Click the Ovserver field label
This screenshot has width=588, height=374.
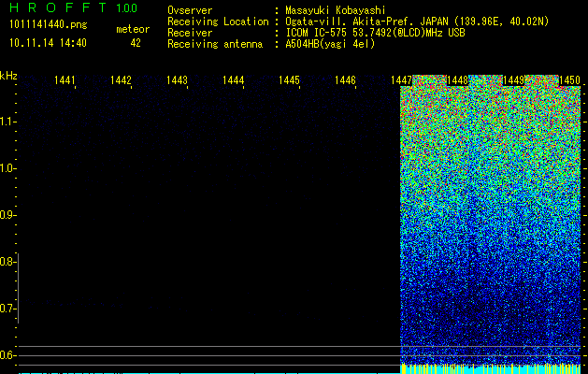[190, 10]
